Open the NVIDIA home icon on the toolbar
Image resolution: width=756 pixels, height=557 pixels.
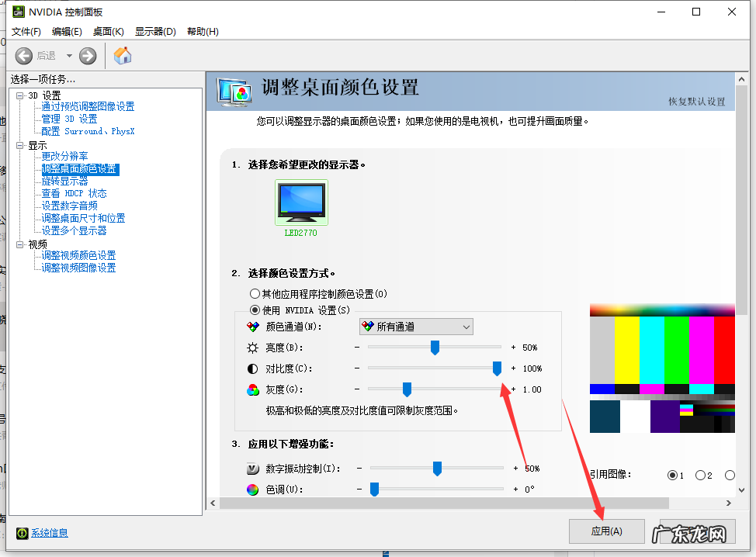click(122, 55)
